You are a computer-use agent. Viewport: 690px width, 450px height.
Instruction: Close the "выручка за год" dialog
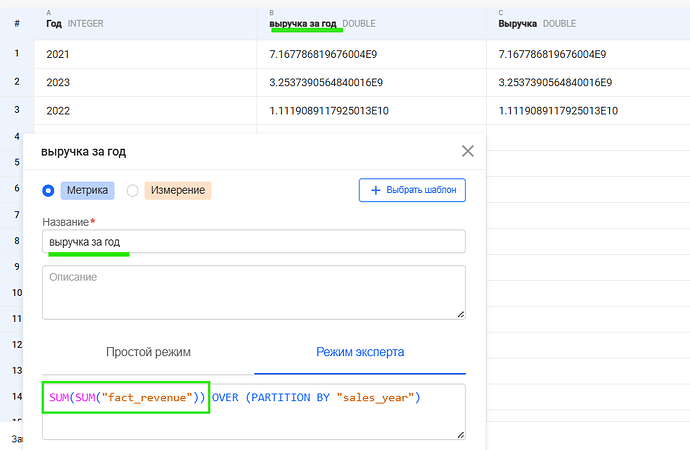point(467,151)
